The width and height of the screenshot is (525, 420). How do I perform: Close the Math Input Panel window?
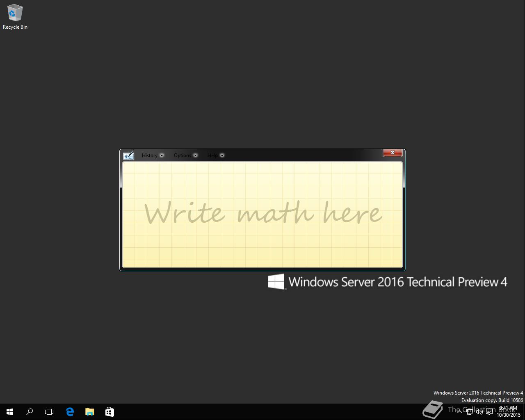click(x=393, y=153)
